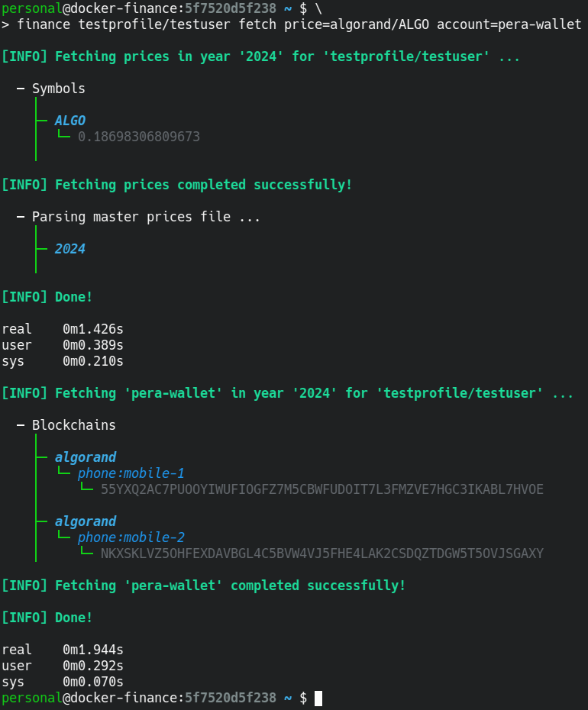Click the ALGO symbol entry

69,121
